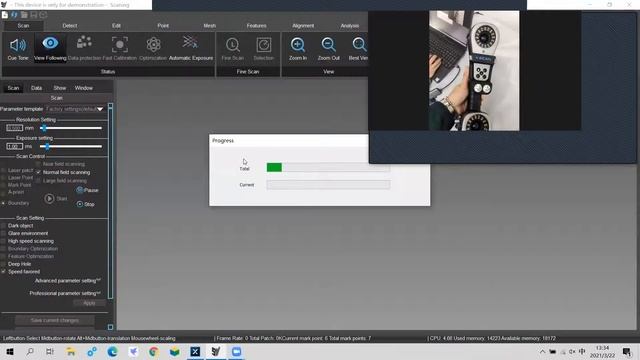Open Google Chrome from the taskbar
The image size is (640, 360).
(x=153, y=351)
